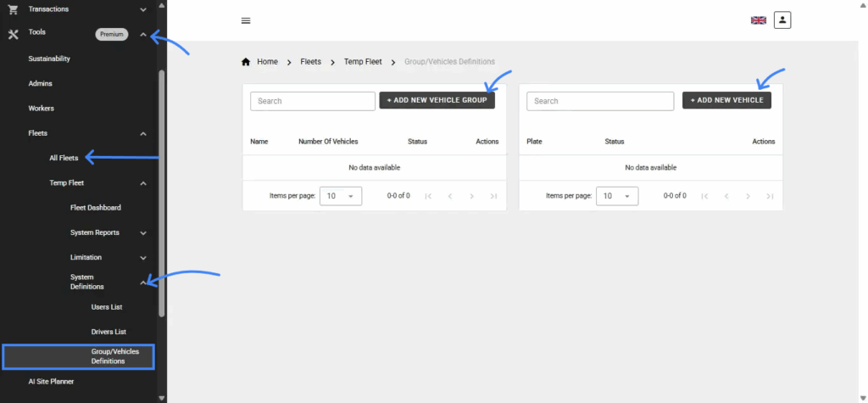Click the vehicle group Search field
The image size is (868, 403).
pos(312,101)
